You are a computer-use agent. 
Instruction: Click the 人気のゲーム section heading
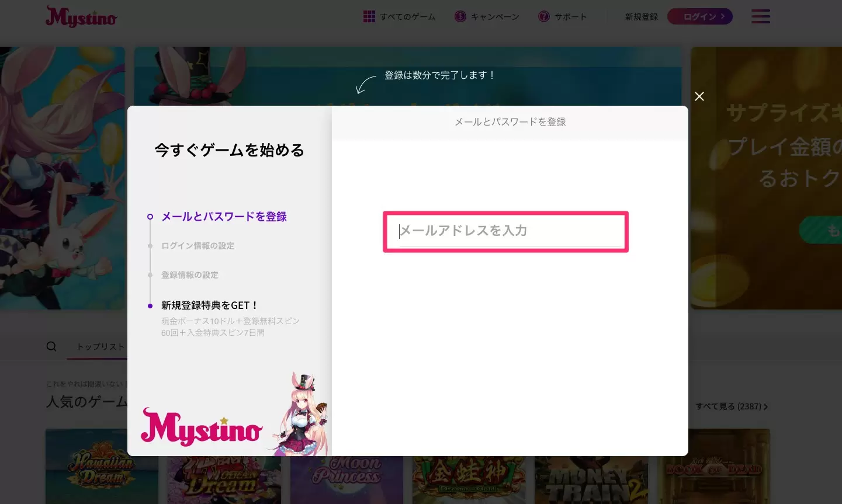click(x=86, y=402)
